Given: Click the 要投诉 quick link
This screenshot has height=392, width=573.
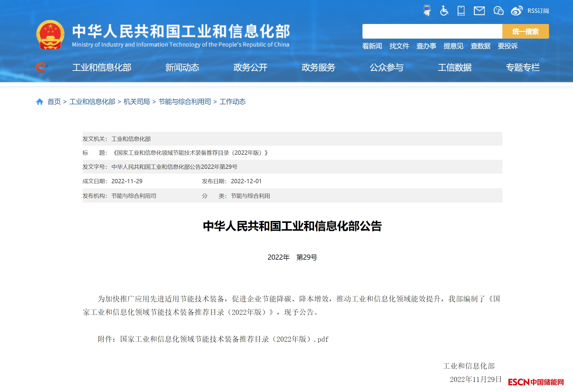Looking at the screenshot, I should (x=507, y=46).
